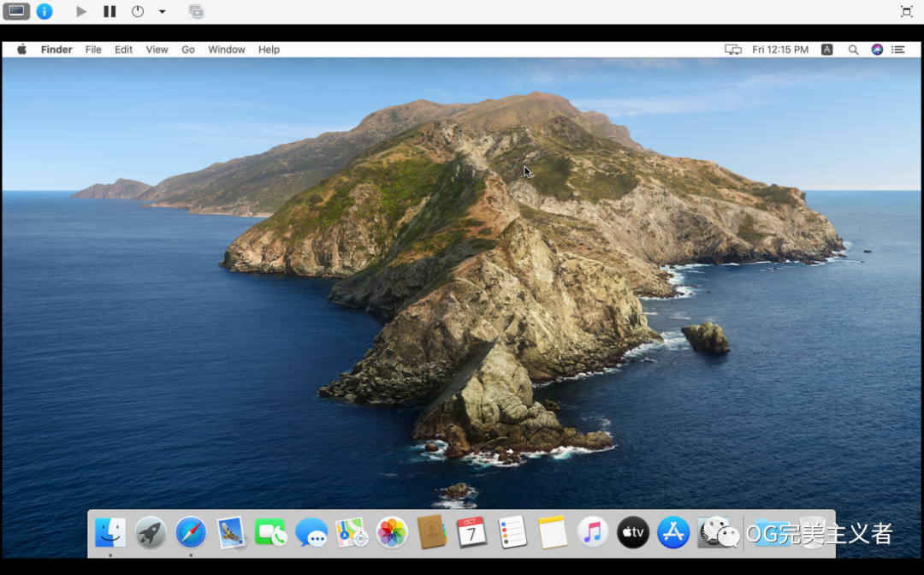Open Notification Center in menu bar
This screenshot has width=924, height=575.
coord(897,50)
